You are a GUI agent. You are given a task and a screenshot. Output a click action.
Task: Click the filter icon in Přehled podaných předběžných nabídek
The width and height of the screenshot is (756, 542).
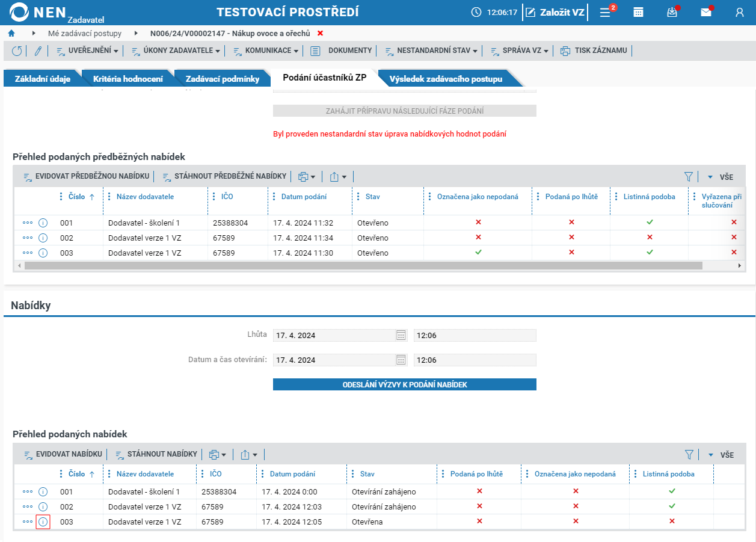[689, 177]
